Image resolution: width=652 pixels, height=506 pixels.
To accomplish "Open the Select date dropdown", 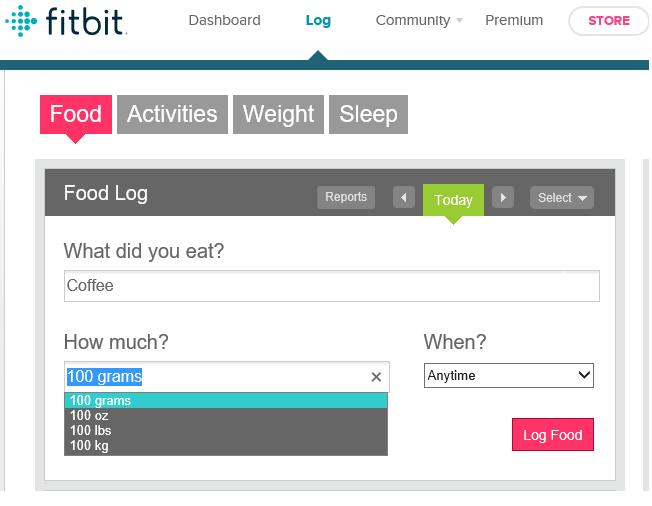I will pyautogui.click(x=561, y=198).
